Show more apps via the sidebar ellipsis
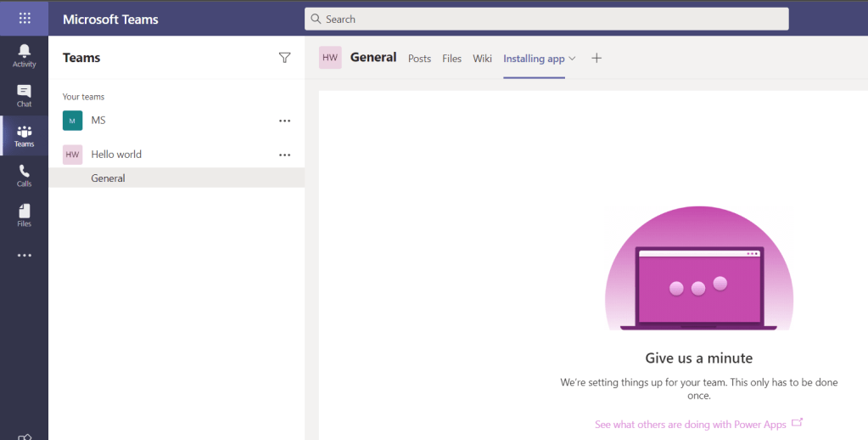Image resolution: width=868 pixels, height=440 pixels. tap(24, 255)
